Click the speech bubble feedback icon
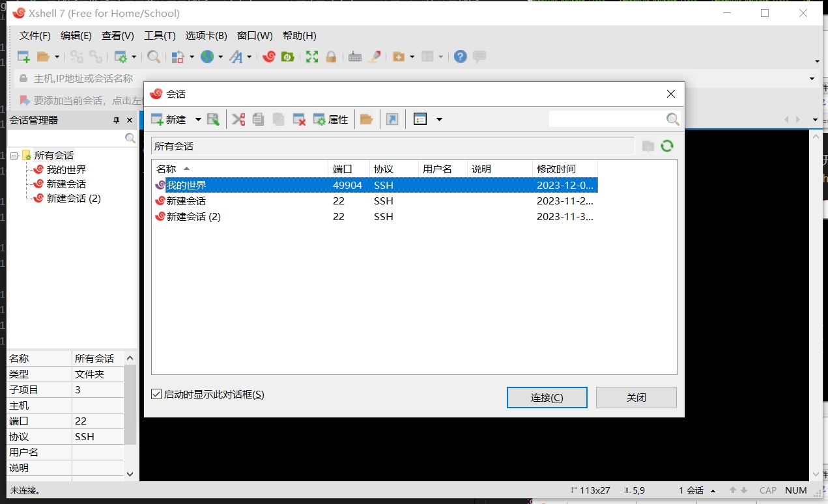Screen dimensions: 828x504 pyautogui.click(x=479, y=57)
